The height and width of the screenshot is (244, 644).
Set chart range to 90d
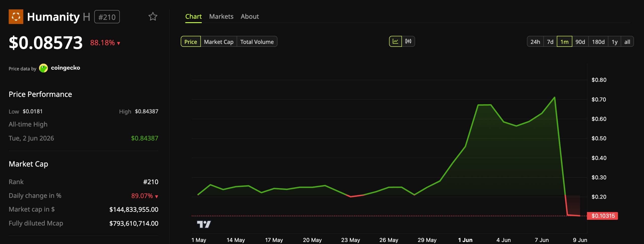point(580,42)
